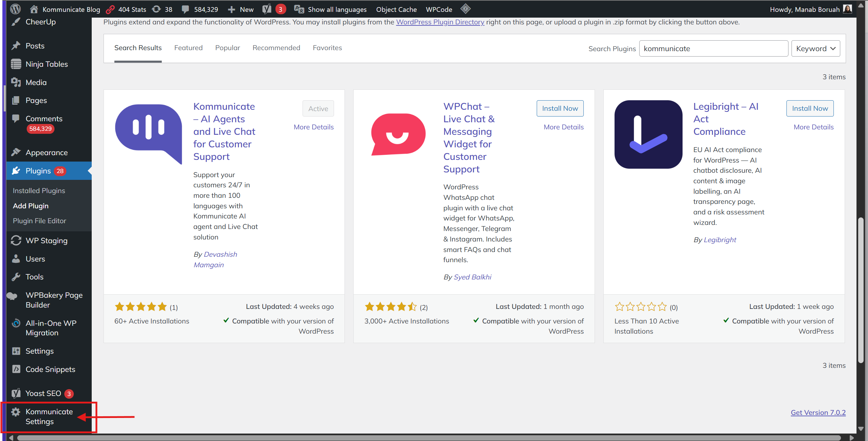Open author Legibright link
The width and height of the screenshot is (868, 441).
[x=720, y=240]
